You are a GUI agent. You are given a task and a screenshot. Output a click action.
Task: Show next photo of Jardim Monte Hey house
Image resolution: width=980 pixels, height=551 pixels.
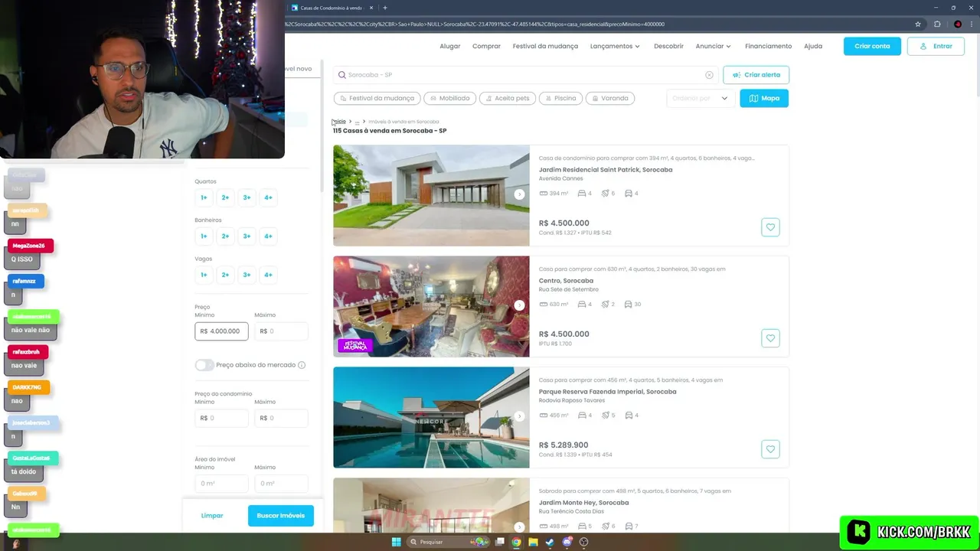(x=519, y=527)
